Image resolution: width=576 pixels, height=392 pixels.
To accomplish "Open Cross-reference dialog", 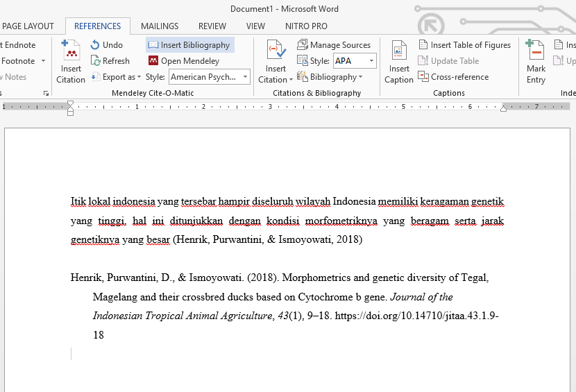I will [x=453, y=77].
